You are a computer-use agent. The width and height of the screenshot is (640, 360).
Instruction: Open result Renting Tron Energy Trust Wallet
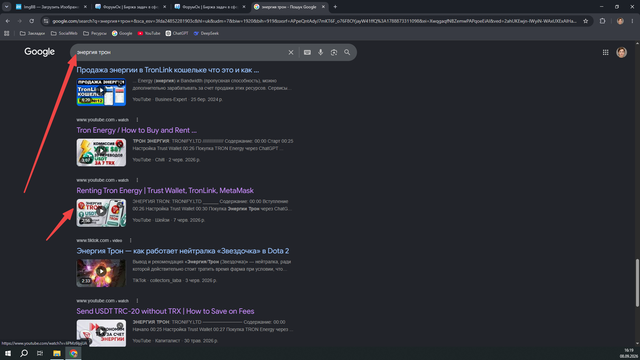(165, 191)
